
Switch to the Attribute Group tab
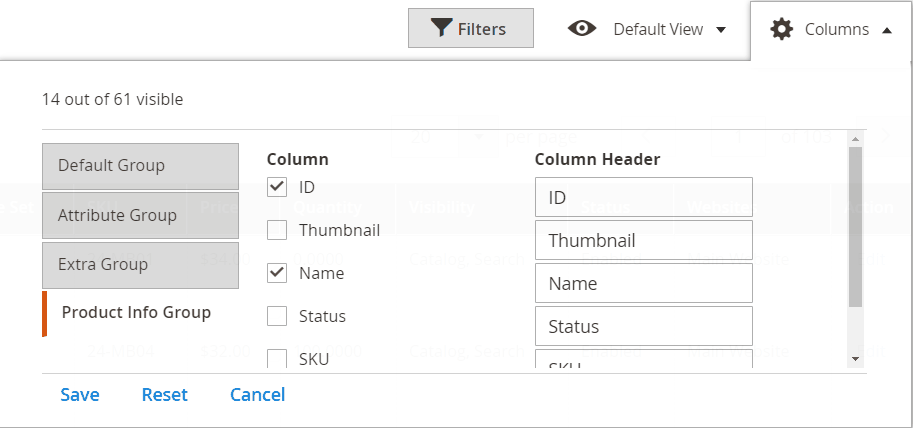pyautogui.click(x=140, y=215)
